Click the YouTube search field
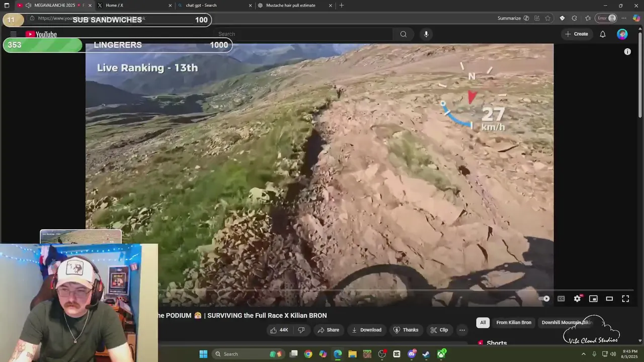644x362 pixels. coord(303,34)
